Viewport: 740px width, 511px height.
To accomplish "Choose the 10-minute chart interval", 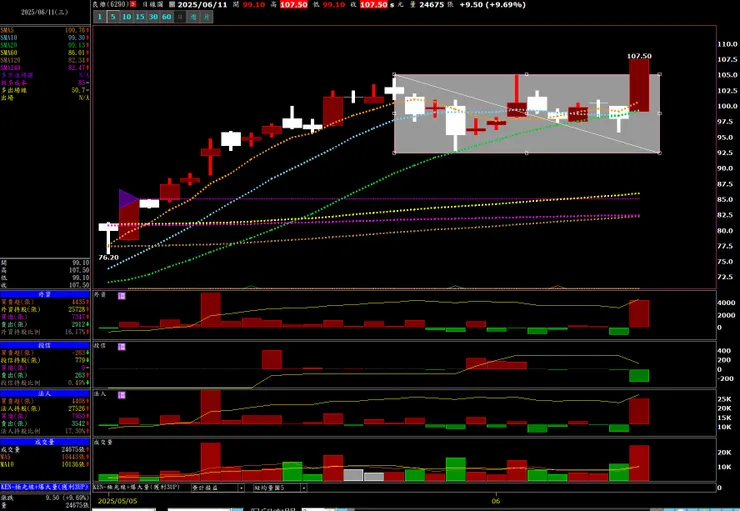I will (x=126, y=17).
